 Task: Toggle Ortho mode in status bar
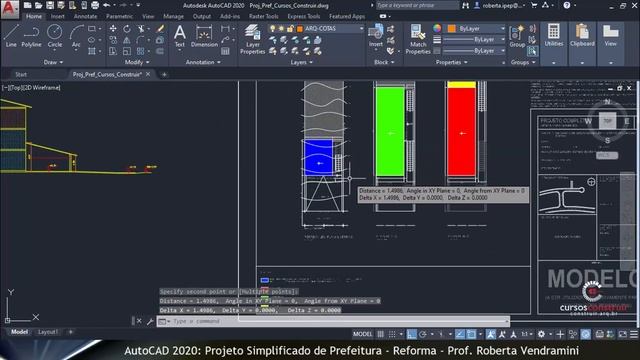(x=411, y=334)
